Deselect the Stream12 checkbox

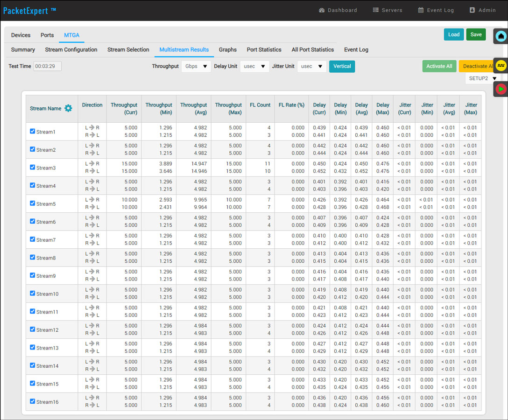[x=32, y=329]
